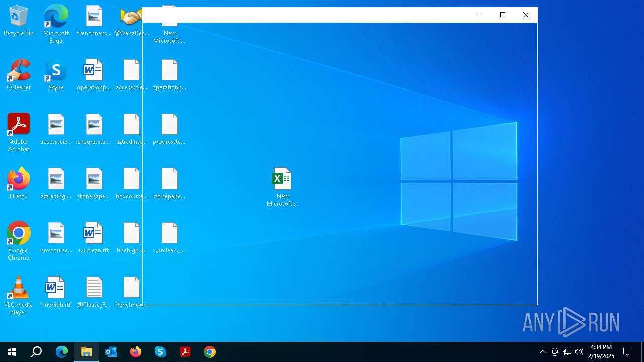Select the Excel 'New Microsoft ...' file icon
The image size is (644, 362).
pyautogui.click(x=282, y=187)
